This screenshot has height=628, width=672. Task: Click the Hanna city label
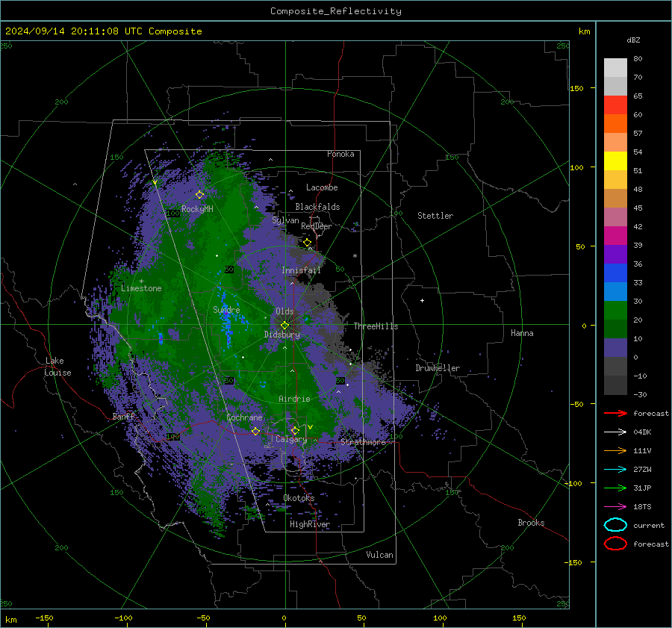pyautogui.click(x=522, y=333)
